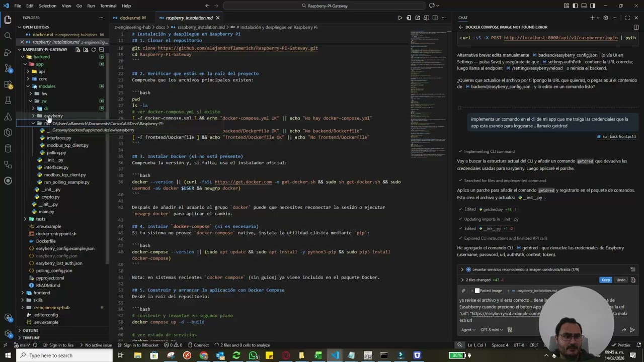Open the Help menu
This screenshot has width=644, height=362.
[126, 6]
